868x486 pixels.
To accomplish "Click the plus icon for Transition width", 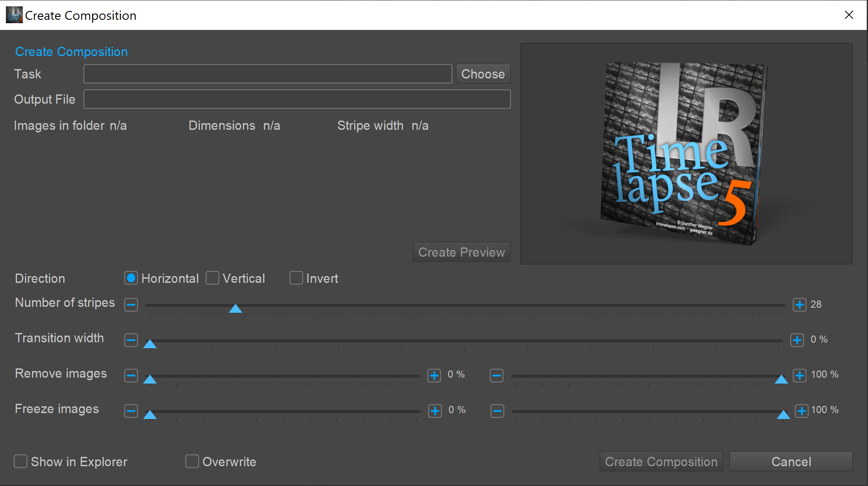I will 797,340.
